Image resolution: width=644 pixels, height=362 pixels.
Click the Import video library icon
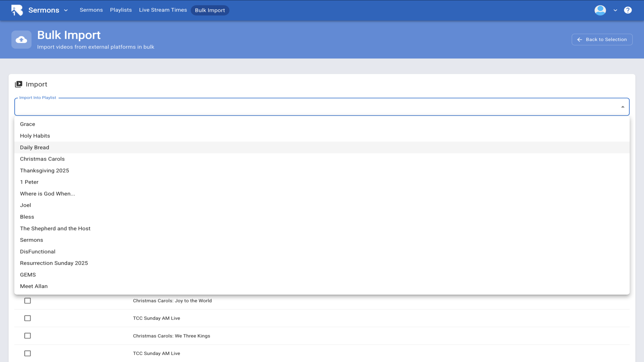coord(18,84)
